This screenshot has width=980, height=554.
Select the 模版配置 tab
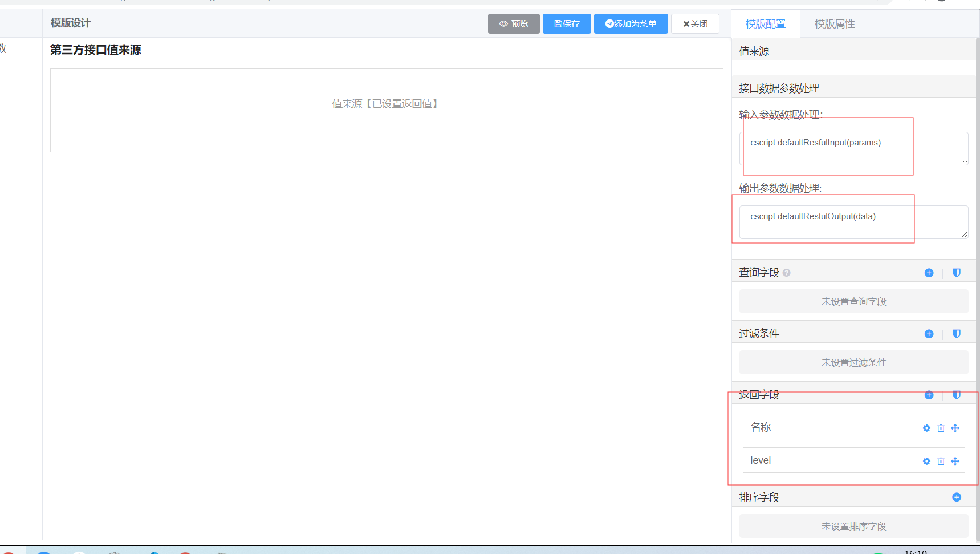(765, 24)
